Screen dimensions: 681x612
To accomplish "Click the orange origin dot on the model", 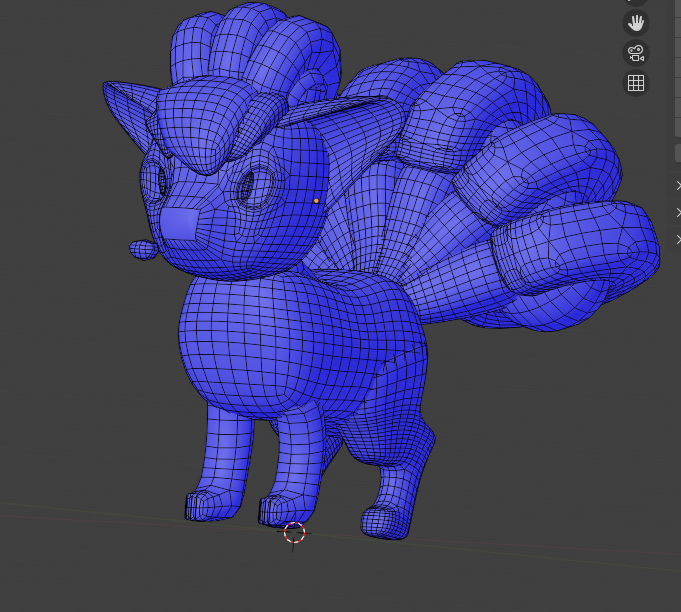I will [316, 201].
